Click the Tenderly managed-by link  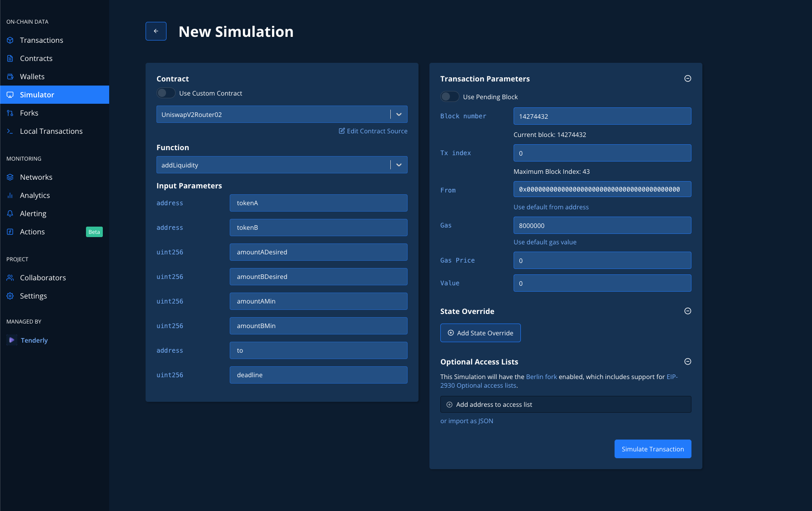click(34, 340)
